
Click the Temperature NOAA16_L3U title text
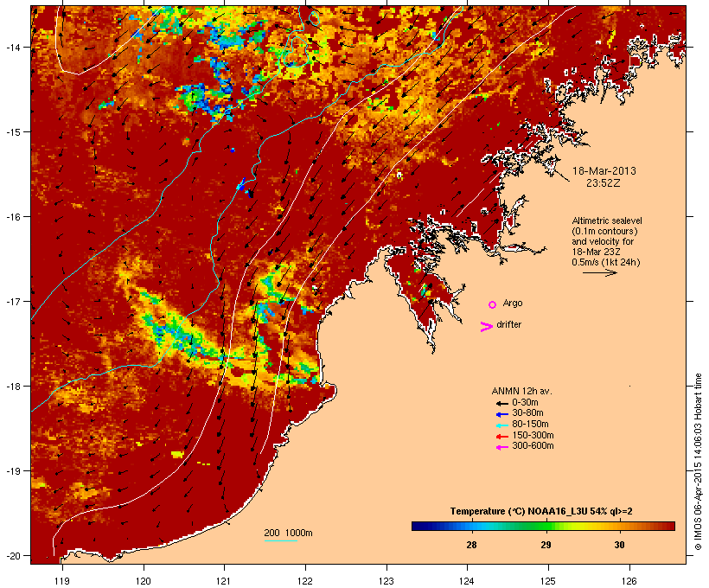tap(541, 511)
